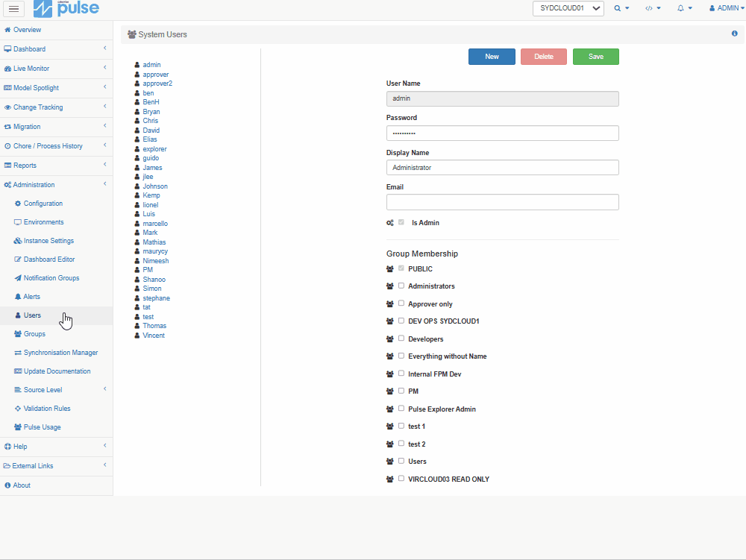Open the SYDCLOUD01 instance dropdown

(x=568, y=8)
